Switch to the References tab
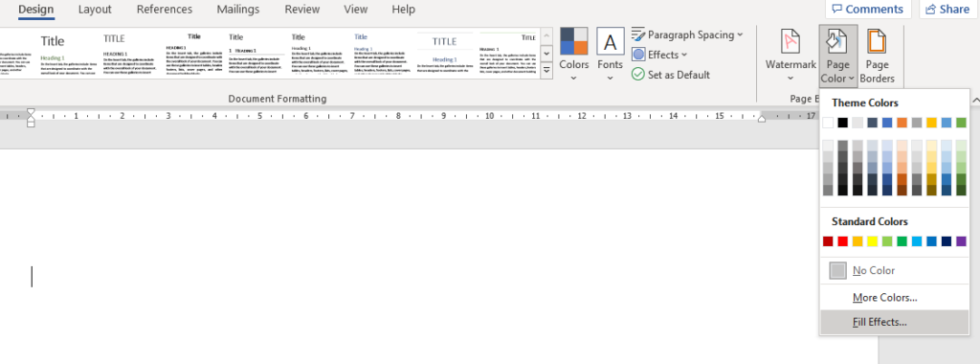Screen dimensions: 980x364 165,10
